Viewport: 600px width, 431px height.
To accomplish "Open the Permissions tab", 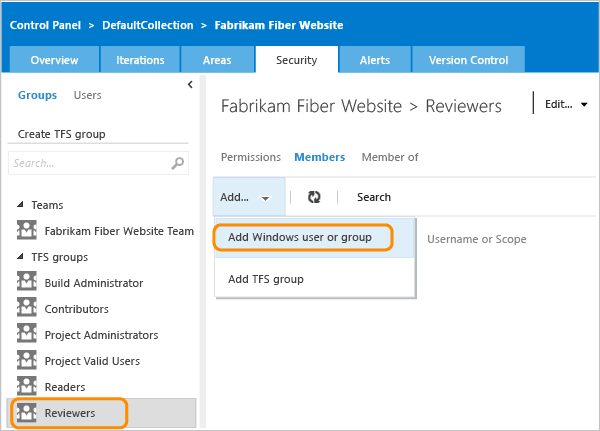I will tap(251, 157).
